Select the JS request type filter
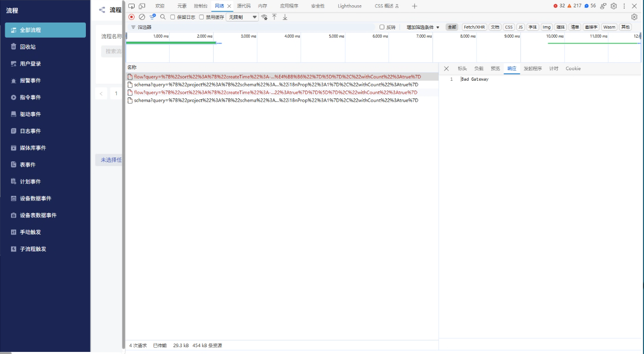644x354 pixels. pyautogui.click(x=520, y=27)
